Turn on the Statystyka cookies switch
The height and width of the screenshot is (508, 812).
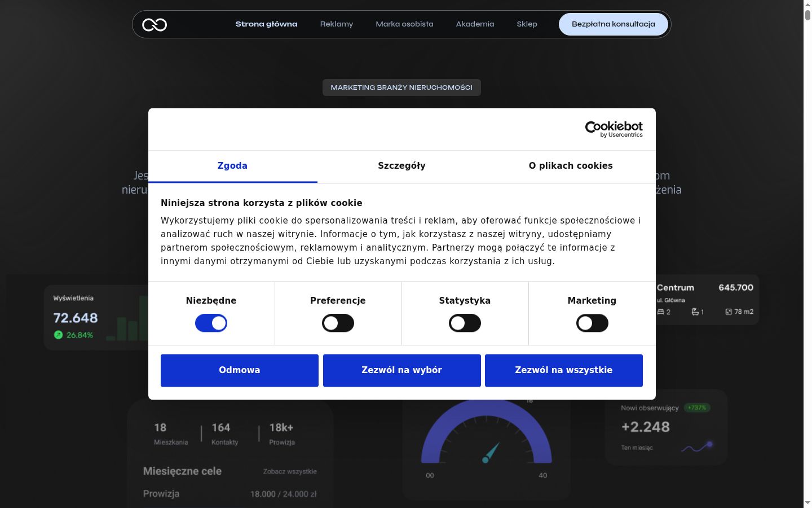pyautogui.click(x=465, y=323)
